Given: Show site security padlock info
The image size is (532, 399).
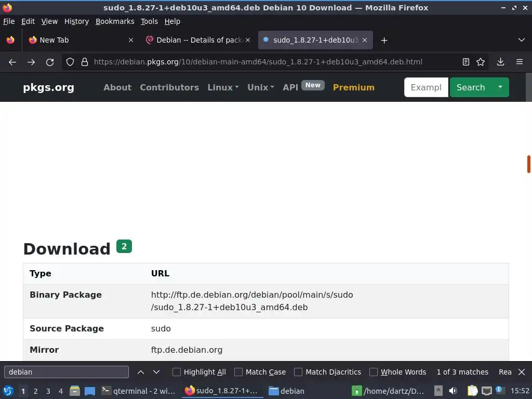Looking at the screenshot, I should 85,62.
